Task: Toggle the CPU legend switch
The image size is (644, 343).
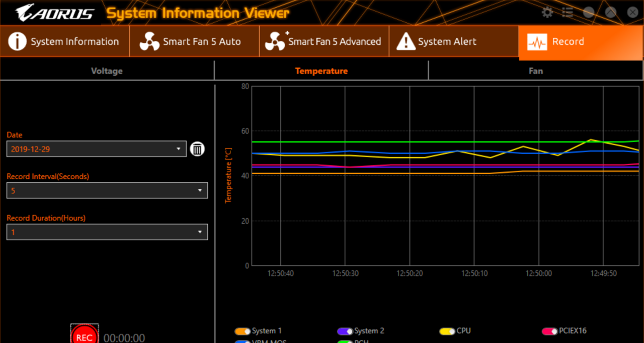Action: [447, 331]
